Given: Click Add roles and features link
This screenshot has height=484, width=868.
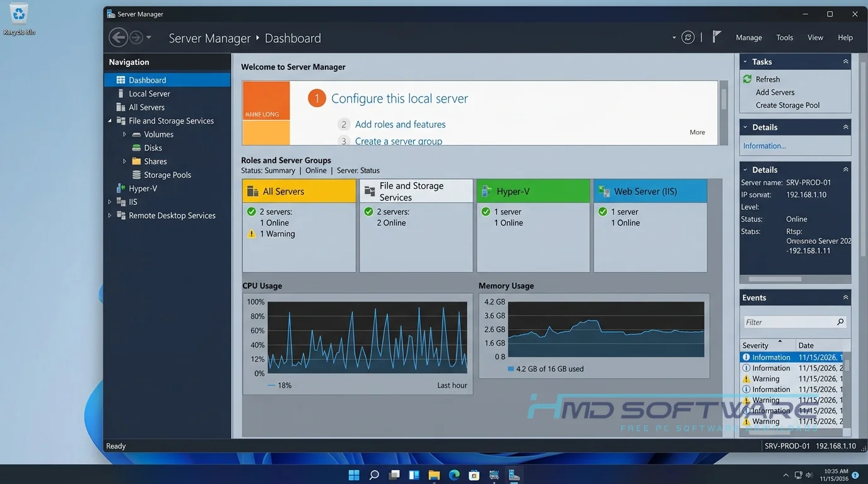Looking at the screenshot, I should 400,124.
